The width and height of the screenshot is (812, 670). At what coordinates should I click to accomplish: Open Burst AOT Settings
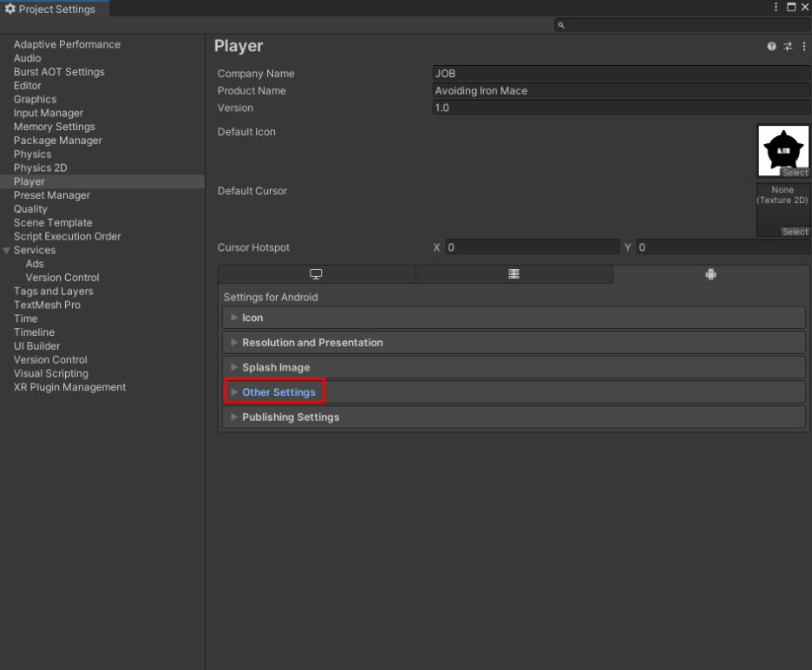59,72
